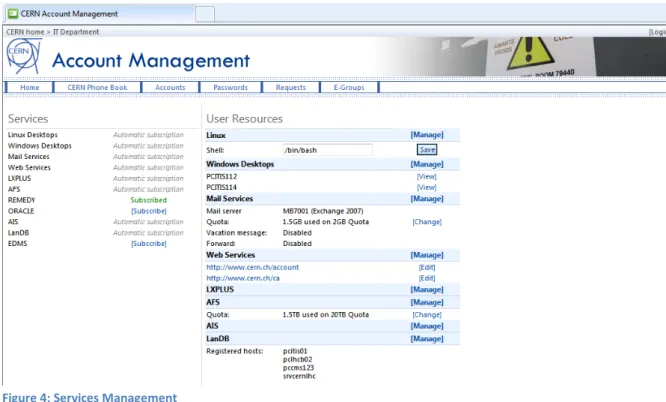Change the AFS quota

coord(427,315)
